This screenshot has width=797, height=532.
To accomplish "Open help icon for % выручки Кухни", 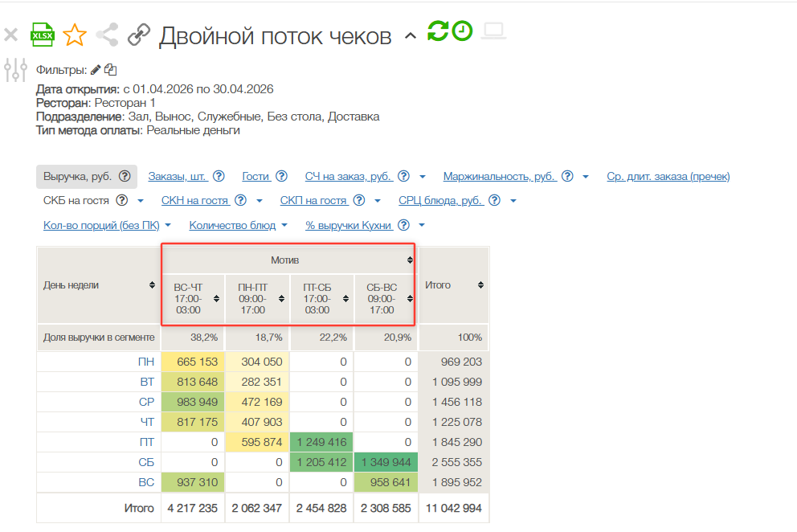I will [x=403, y=225].
